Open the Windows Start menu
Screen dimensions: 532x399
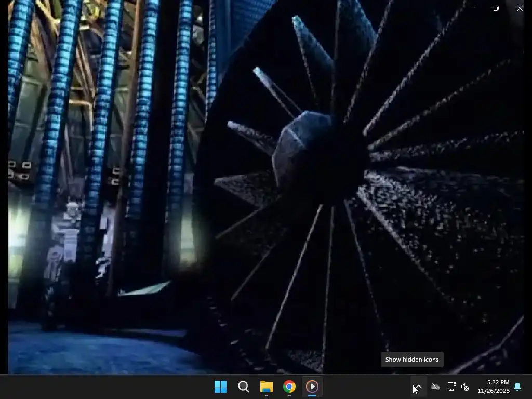220,387
